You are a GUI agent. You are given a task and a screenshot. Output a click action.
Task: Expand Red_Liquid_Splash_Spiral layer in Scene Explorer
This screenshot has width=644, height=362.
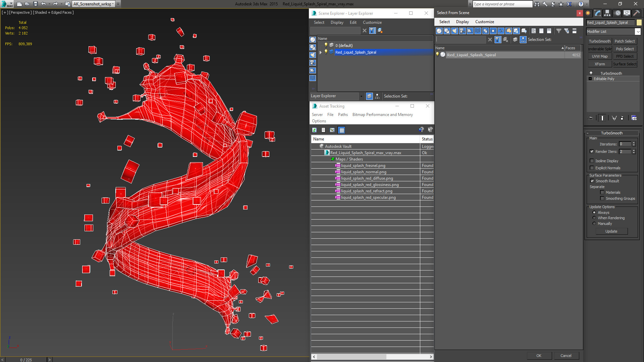pos(321,52)
